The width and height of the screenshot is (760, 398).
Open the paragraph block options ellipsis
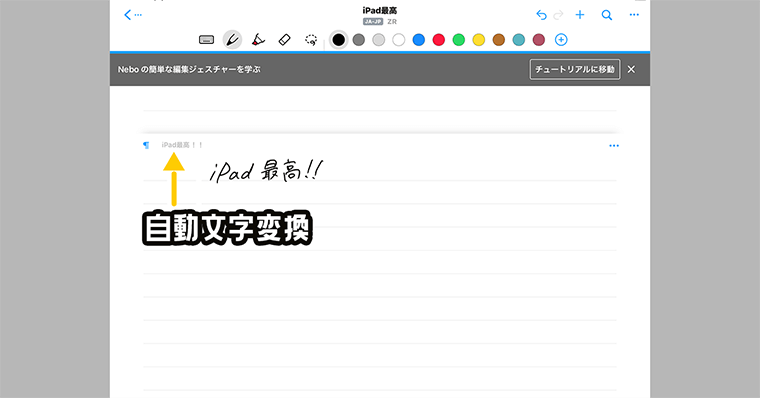(x=614, y=145)
